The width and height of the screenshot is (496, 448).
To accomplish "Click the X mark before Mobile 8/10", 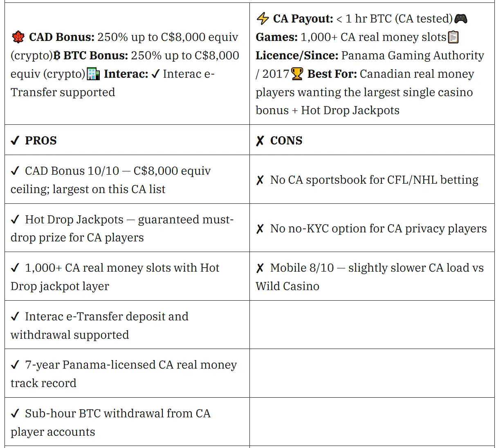I will 260,268.
